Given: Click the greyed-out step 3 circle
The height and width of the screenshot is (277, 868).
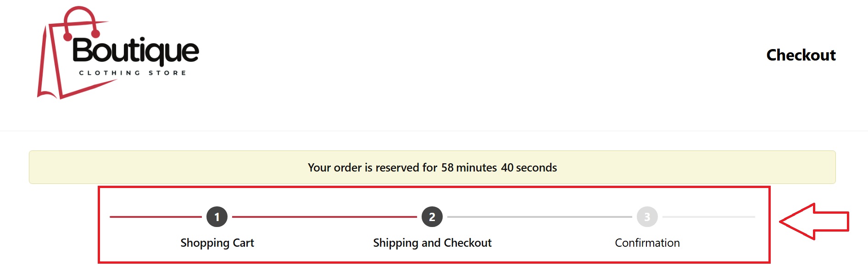Looking at the screenshot, I should tap(647, 217).
